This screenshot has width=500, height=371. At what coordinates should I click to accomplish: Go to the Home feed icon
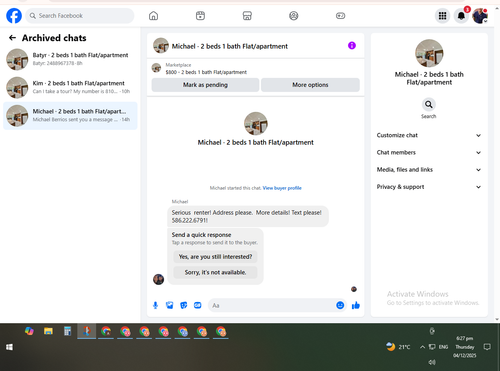[x=153, y=16]
